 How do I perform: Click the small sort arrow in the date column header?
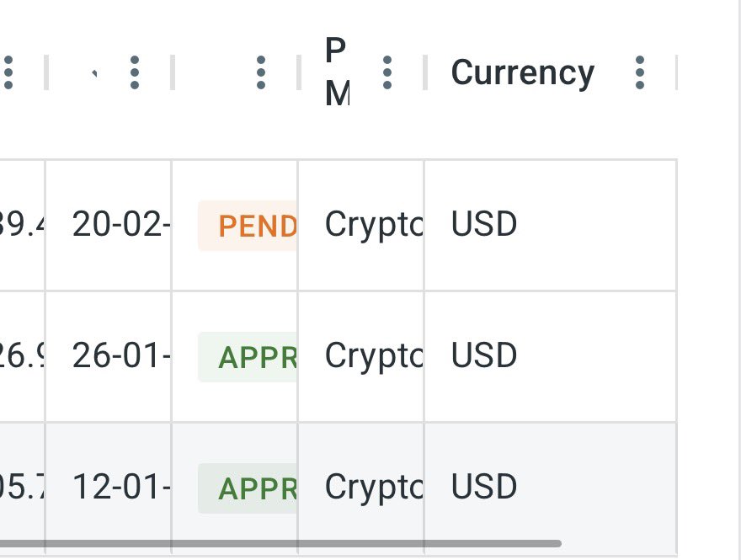(94, 74)
